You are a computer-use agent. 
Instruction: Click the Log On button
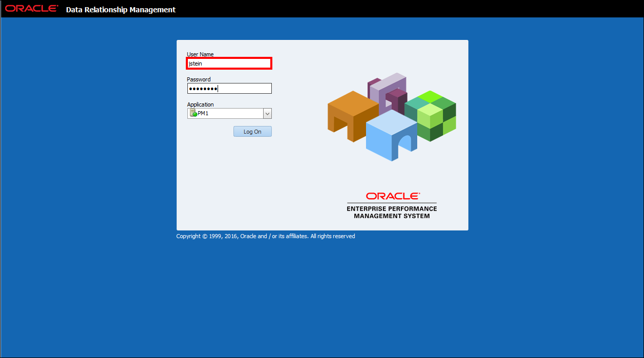(252, 132)
